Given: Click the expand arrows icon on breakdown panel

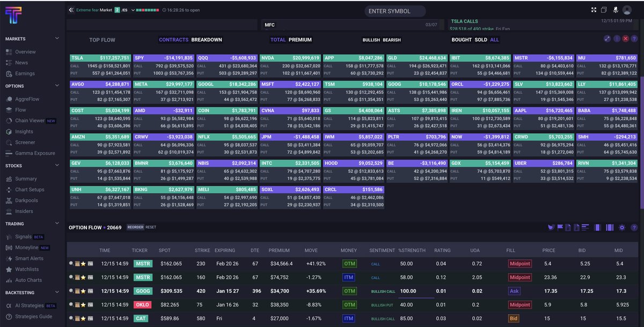Looking at the screenshot, I should (x=607, y=39).
